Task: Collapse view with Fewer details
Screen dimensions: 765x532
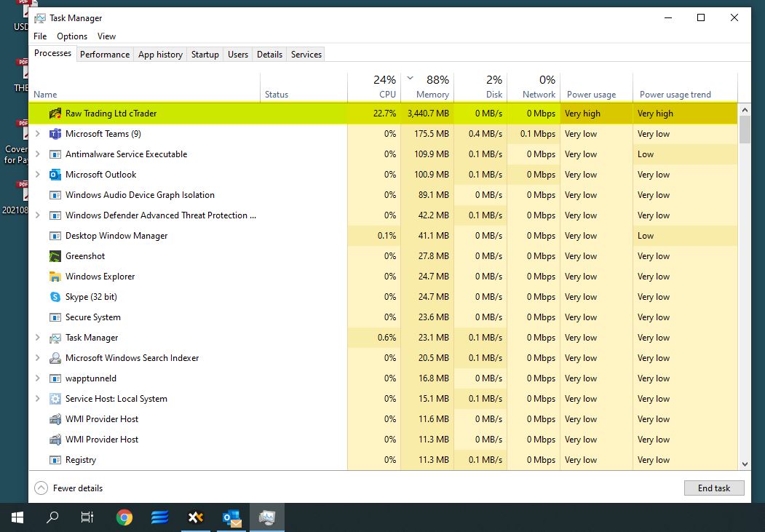Action: pyautogui.click(x=69, y=488)
